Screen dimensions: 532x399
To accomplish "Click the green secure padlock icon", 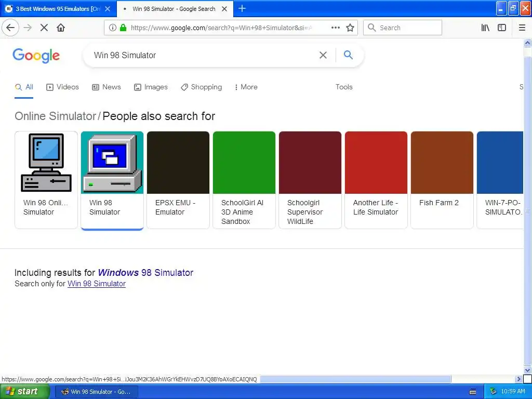I will (x=123, y=28).
